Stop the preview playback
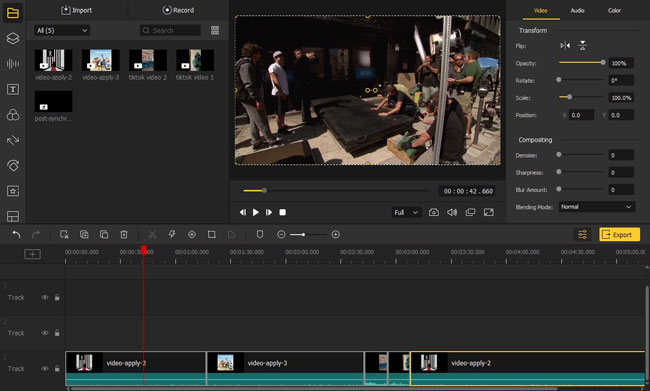 282,212
